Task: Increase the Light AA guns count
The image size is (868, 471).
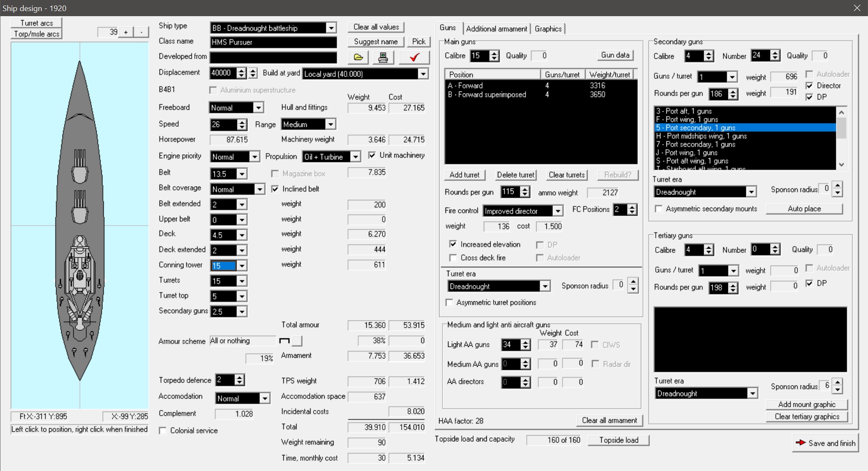Action: pyautogui.click(x=525, y=342)
